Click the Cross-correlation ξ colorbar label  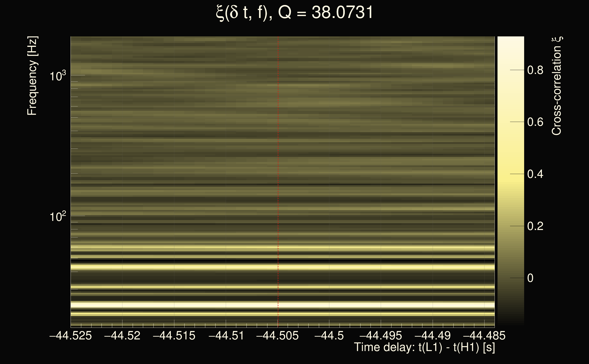[556, 86]
